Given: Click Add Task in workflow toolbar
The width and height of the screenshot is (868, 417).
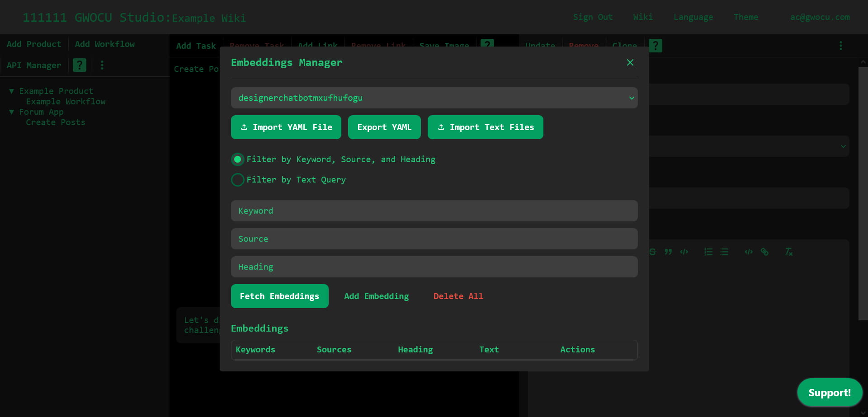Looking at the screenshot, I should pyautogui.click(x=196, y=46).
